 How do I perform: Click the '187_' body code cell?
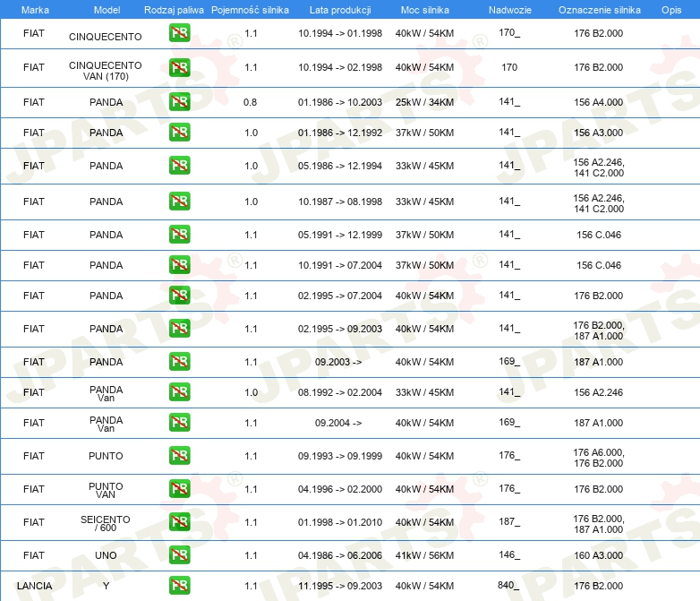tap(509, 522)
